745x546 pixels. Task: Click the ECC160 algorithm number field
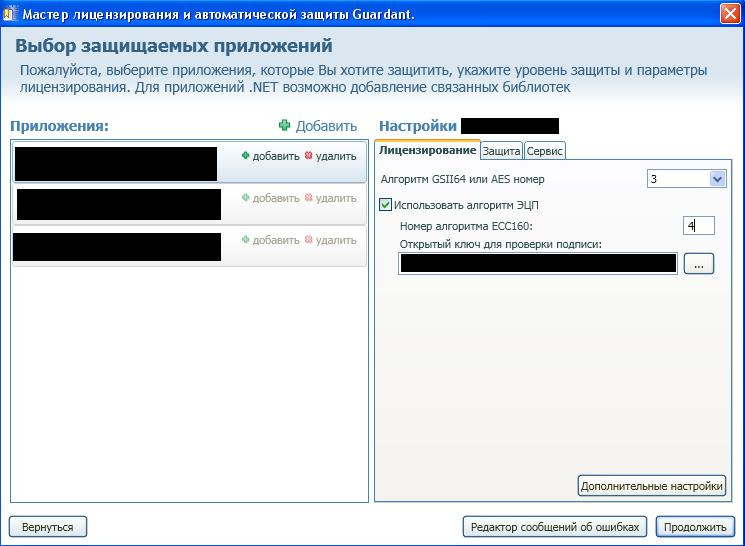point(698,226)
